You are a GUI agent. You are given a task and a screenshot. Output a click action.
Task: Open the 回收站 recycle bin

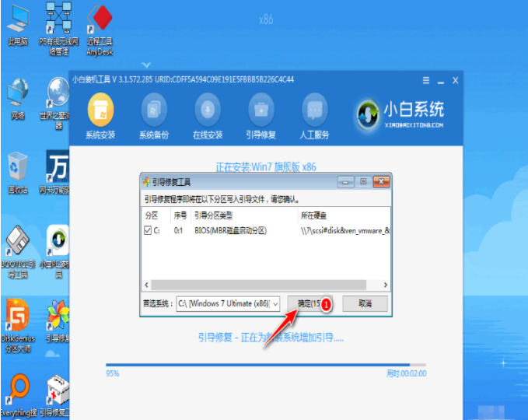(x=18, y=173)
